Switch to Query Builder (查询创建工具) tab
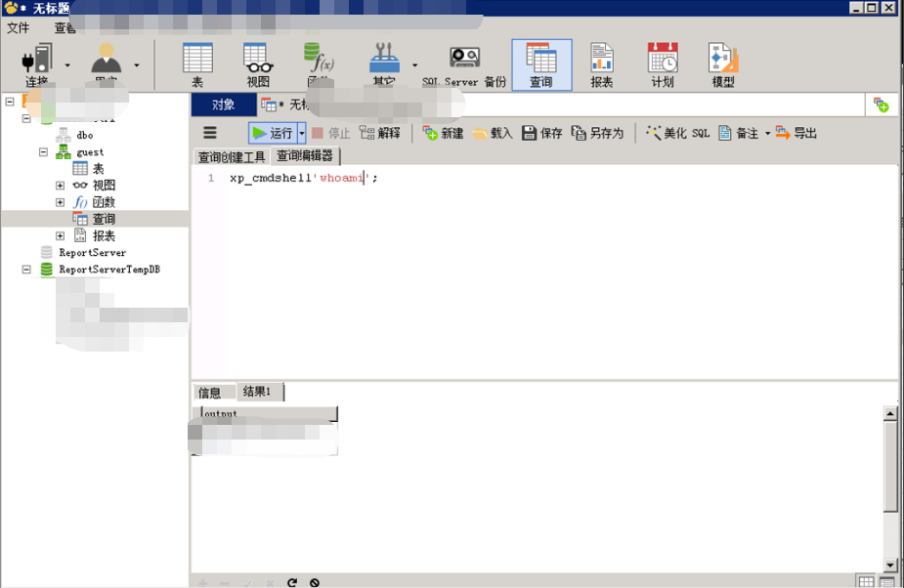The height and width of the screenshot is (588, 904). point(232,157)
